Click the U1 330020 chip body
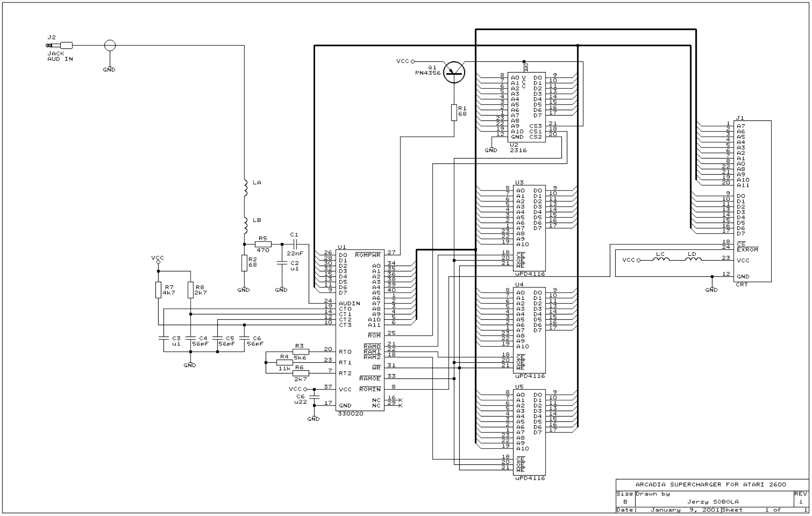 point(360,330)
